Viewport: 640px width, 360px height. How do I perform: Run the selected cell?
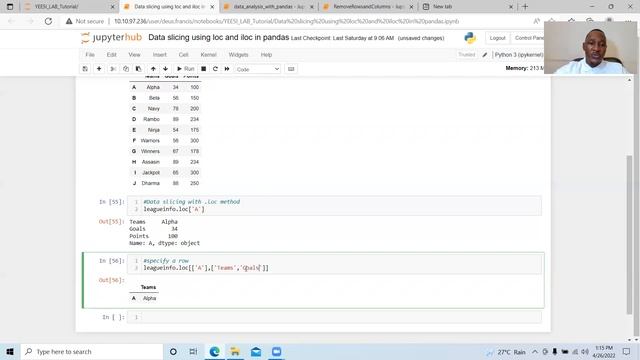[x=185, y=69]
